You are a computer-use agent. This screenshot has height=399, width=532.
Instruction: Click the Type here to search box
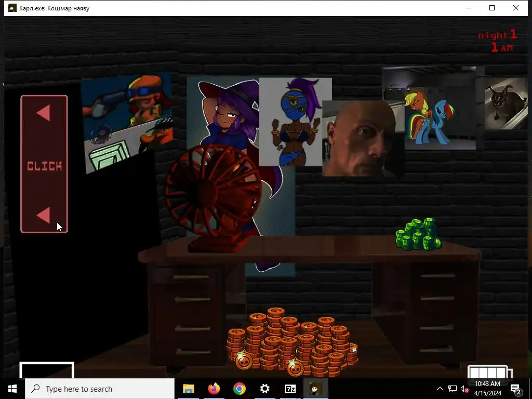pyautogui.click(x=100, y=389)
